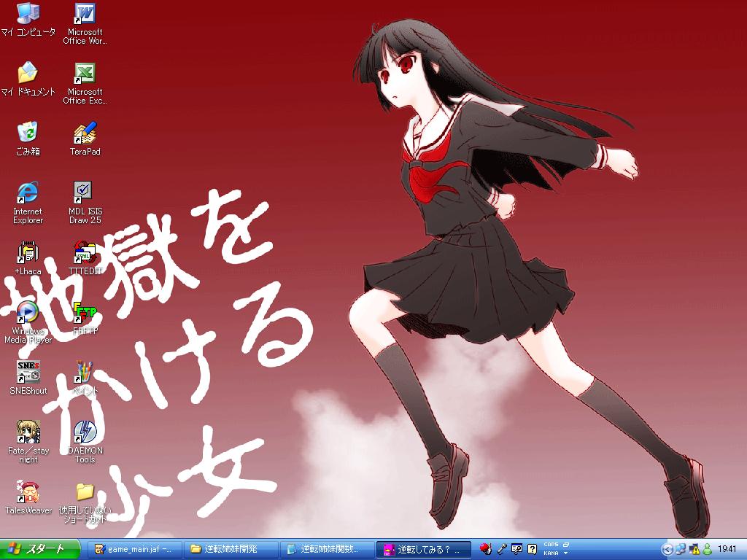Click the 19:41 taskbar clock
Image resolution: width=747 pixels, height=560 pixels.
pyautogui.click(x=727, y=550)
